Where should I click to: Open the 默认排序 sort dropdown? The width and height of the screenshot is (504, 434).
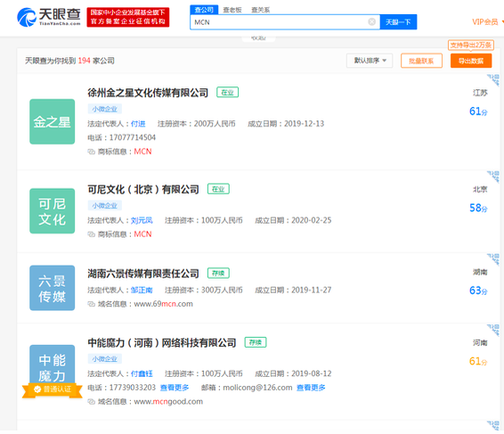click(x=370, y=61)
